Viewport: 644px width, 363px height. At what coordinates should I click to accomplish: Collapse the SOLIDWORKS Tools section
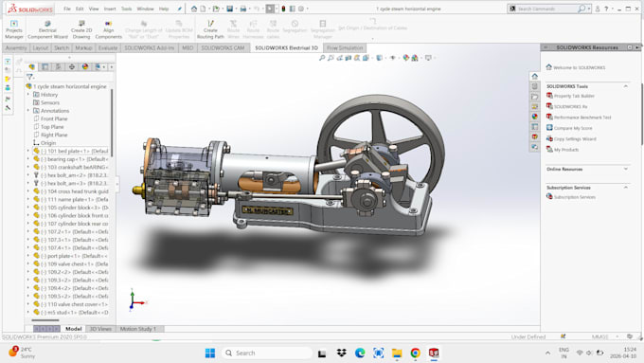[x=625, y=86]
